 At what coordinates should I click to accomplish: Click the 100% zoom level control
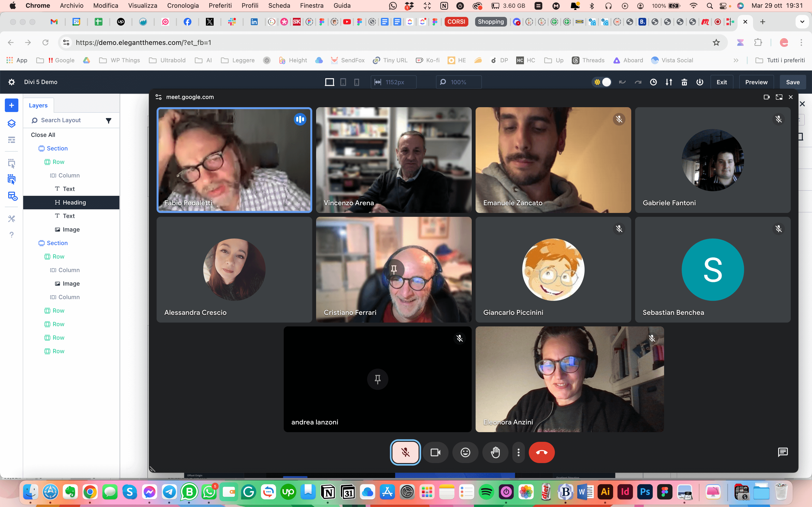[458, 82]
